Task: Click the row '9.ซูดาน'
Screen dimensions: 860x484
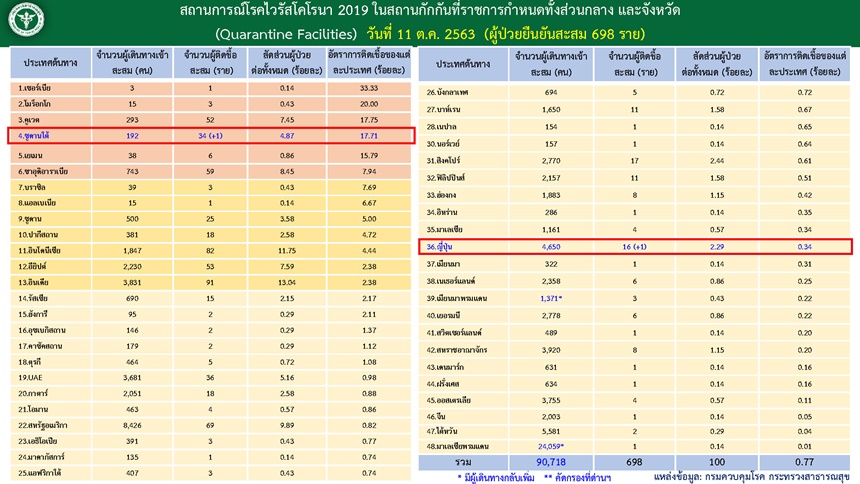Action: click(x=210, y=218)
